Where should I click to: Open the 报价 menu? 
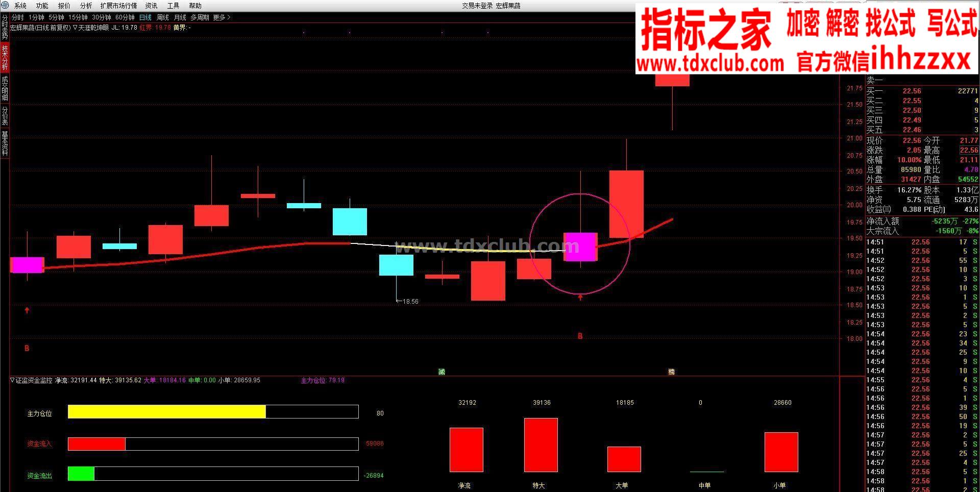tap(64, 6)
